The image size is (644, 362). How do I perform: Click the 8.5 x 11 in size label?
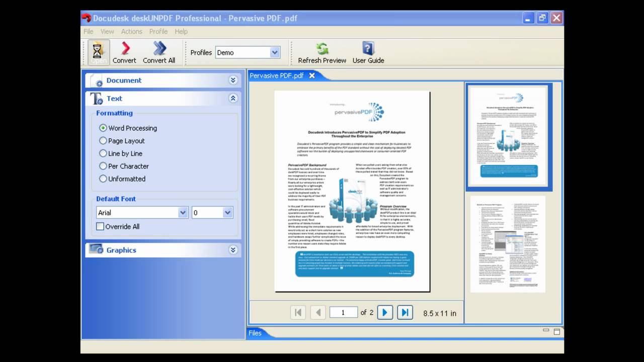click(x=440, y=313)
